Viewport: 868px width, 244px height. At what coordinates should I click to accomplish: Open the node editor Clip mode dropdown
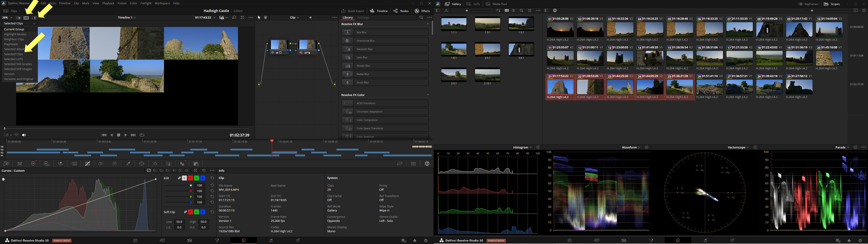(295, 17)
